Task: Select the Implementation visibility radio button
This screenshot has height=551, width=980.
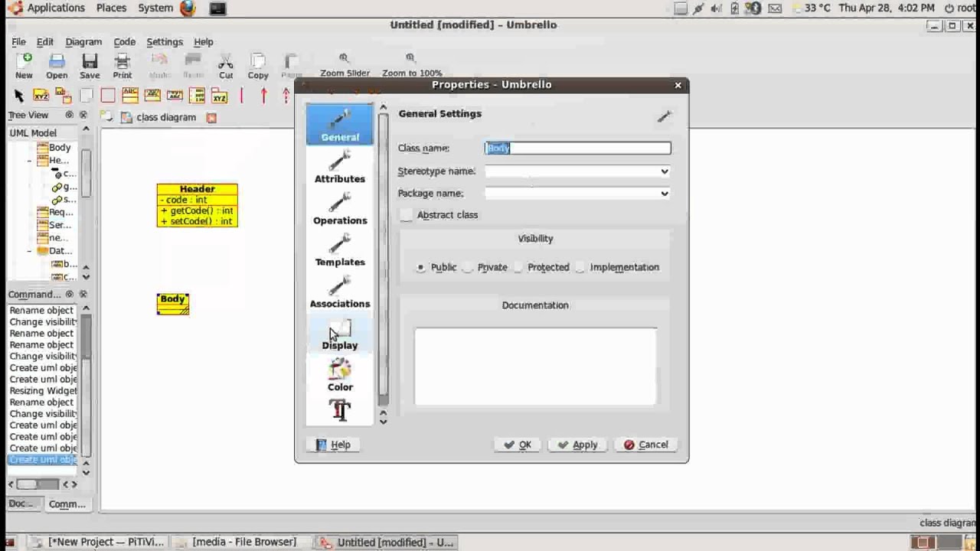Action: pyautogui.click(x=580, y=267)
